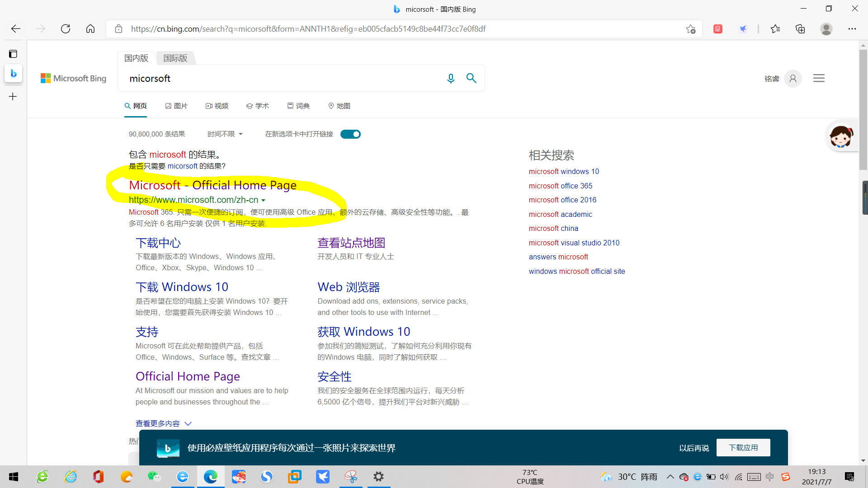Submit search with magnifier icon
The height and width of the screenshot is (488, 868).
(x=472, y=78)
